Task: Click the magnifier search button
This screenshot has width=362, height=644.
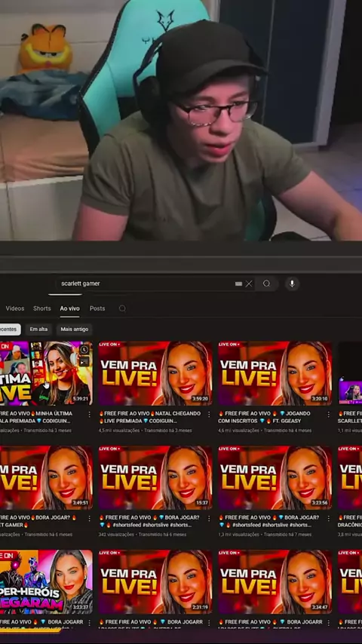Action: click(267, 284)
